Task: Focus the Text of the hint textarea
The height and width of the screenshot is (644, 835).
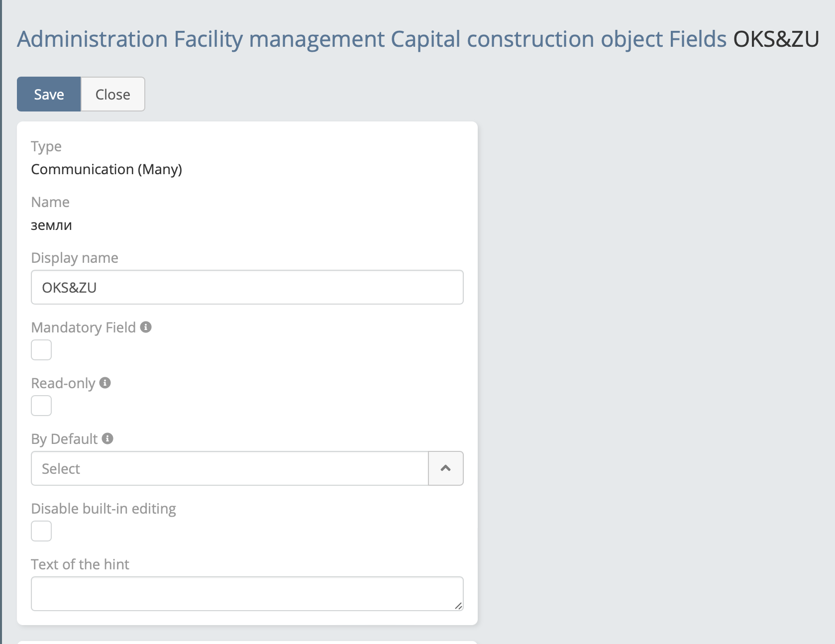Action: (x=247, y=593)
